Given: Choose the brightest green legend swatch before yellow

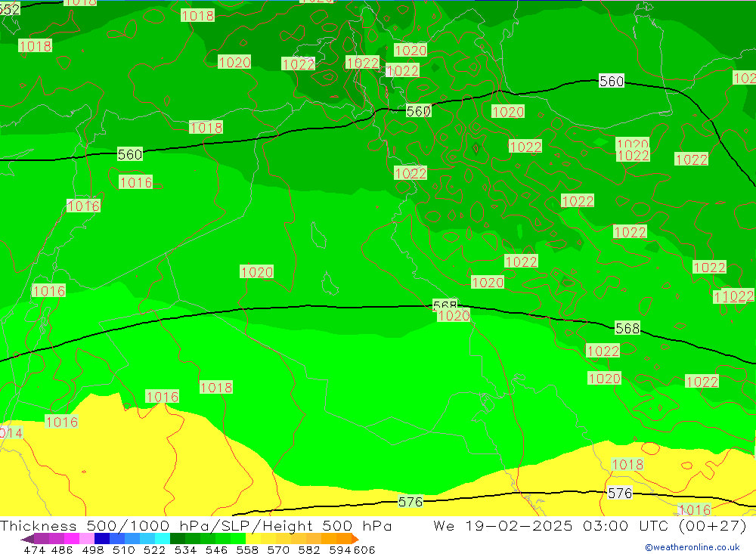Looking at the screenshot, I should pos(238,539).
